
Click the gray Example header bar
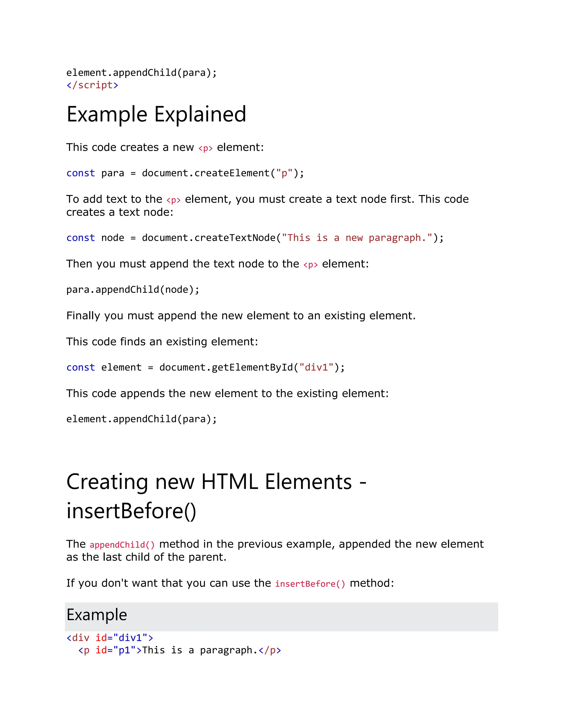click(281, 616)
